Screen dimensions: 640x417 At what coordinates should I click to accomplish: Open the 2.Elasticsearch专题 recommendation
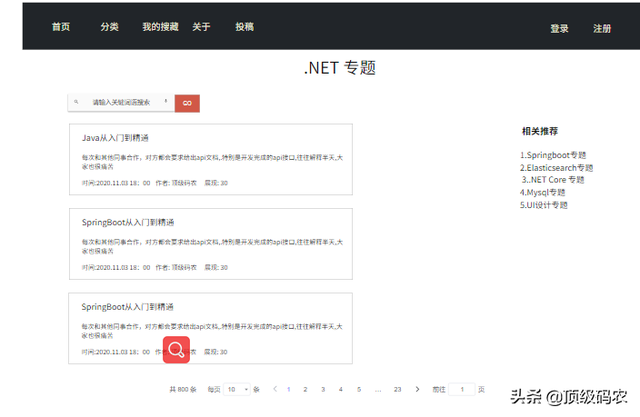coord(556,168)
